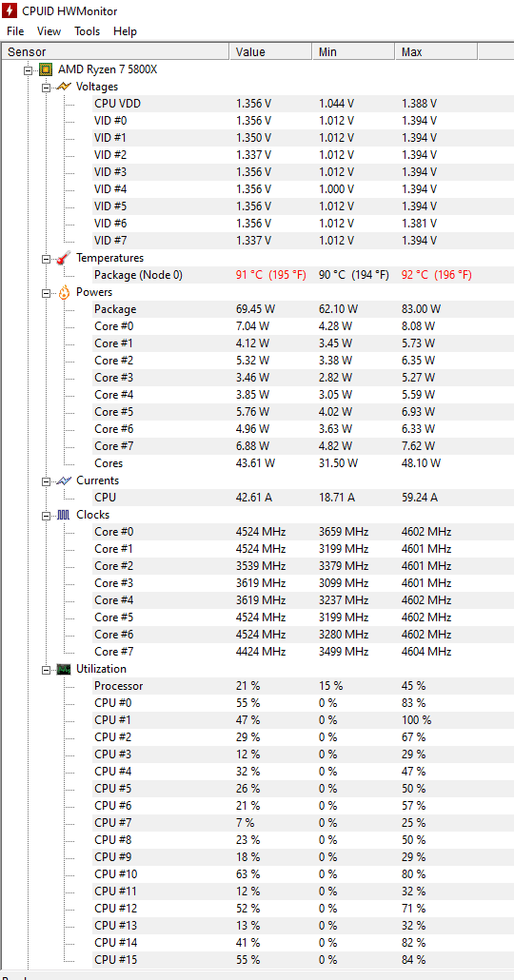Viewport: 514px width, 980px height.
Task: Click the Utilization monitor icon
Action: click(63, 670)
